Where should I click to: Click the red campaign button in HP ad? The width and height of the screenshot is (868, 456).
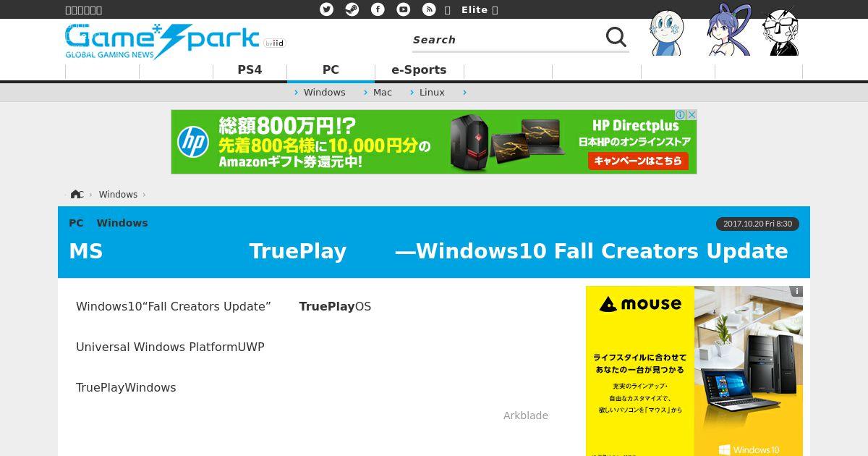tap(637, 161)
